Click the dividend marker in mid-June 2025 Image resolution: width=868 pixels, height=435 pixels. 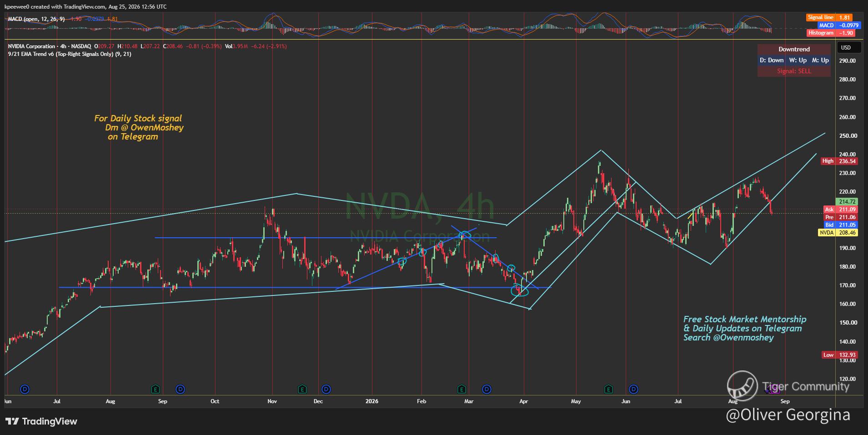[25, 389]
